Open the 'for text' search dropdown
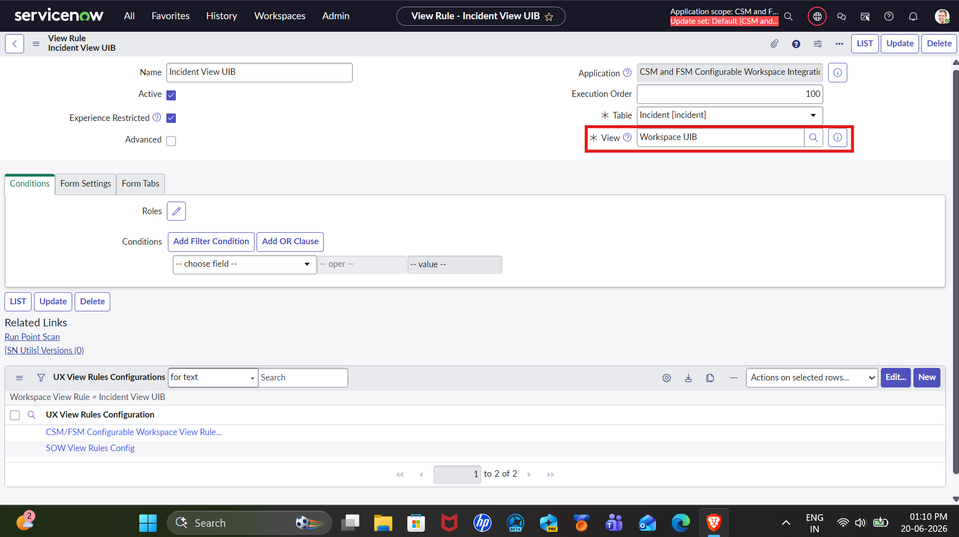Screen dimensions: 959x537 (212, 377)
